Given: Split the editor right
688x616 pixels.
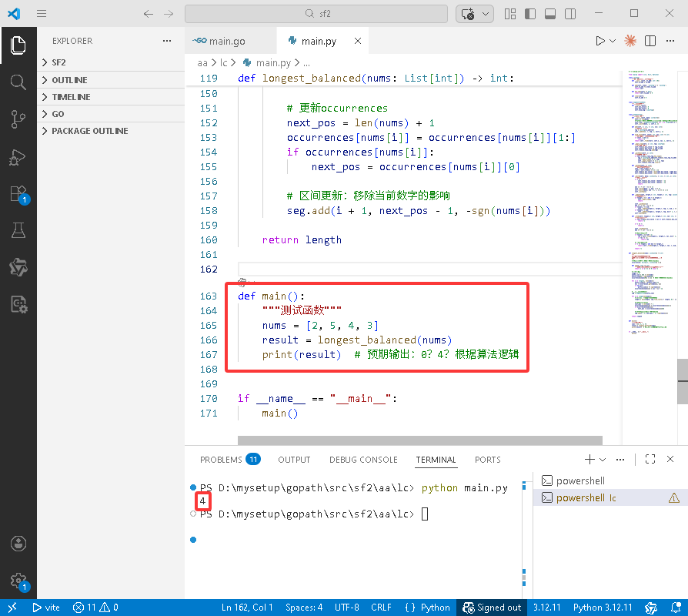Looking at the screenshot, I should [650, 41].
